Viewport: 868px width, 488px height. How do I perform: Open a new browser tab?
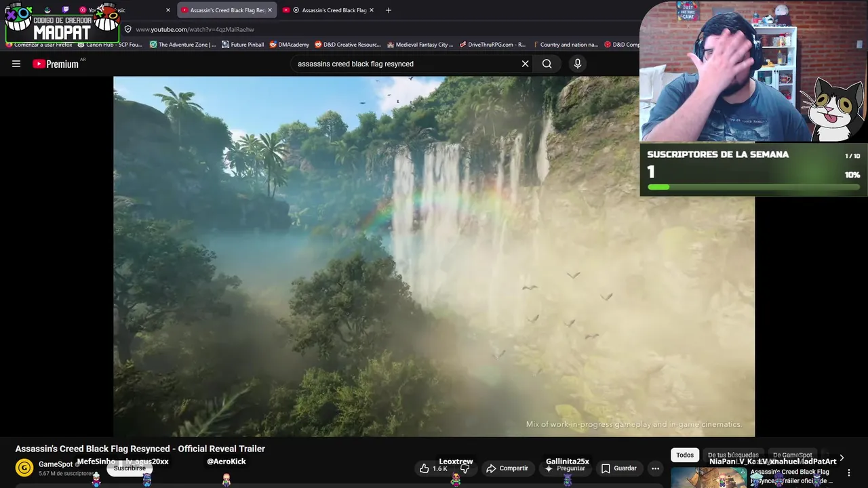tap(389, 10)
